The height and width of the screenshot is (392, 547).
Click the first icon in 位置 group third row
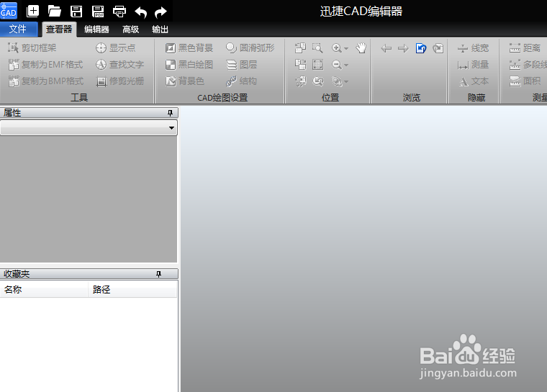coord(300,81)
